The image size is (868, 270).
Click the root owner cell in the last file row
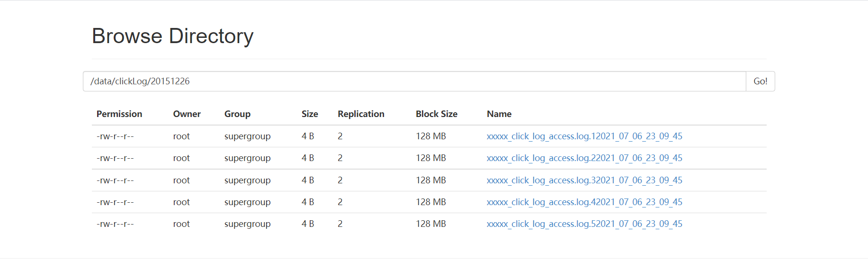click(181, 224)
